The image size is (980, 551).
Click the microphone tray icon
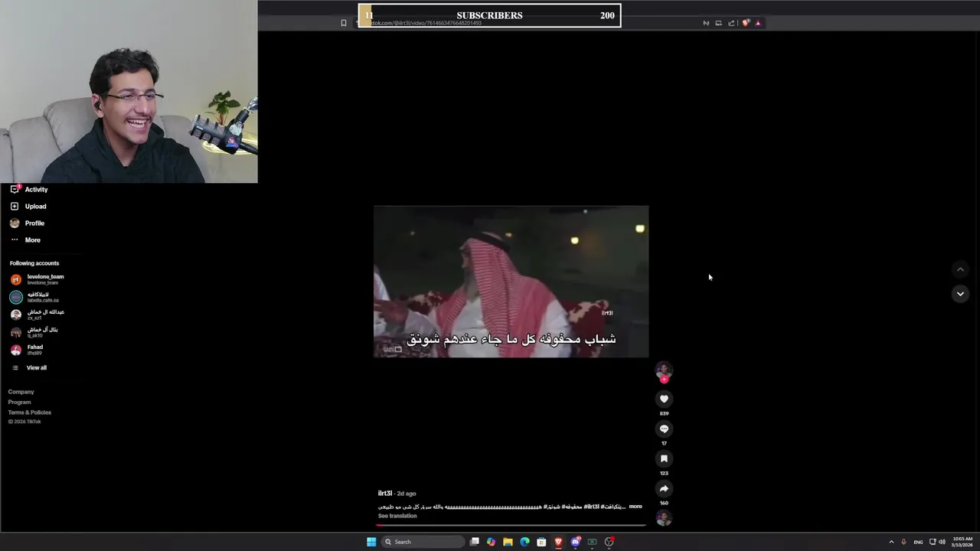(x=903, y=542)
